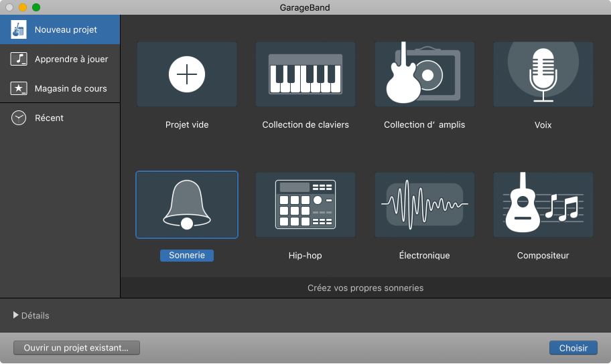Screen dimensions: 611x364
Task: Click the Électronique label
Action: point(424,256)
